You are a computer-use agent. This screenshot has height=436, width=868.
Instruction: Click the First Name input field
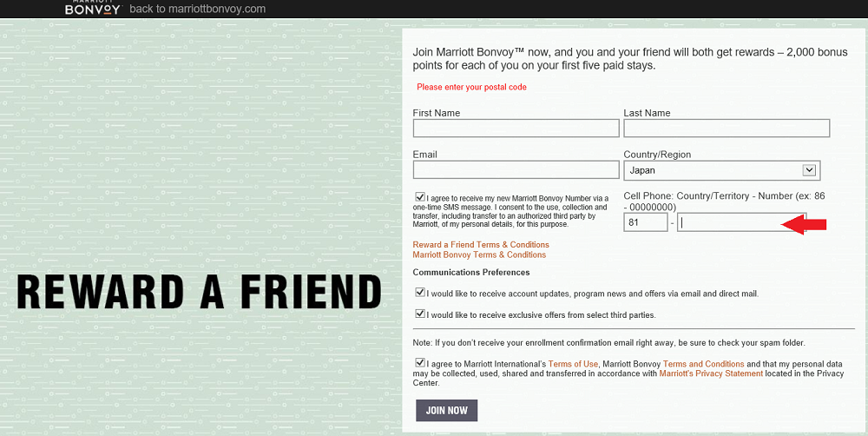516,128
